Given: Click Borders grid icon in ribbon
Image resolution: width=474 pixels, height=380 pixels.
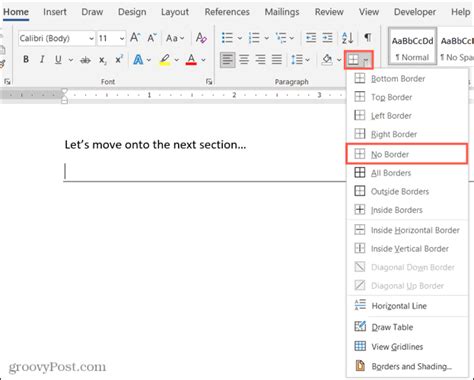Looking at the screenshot, I should pos(353,60).
